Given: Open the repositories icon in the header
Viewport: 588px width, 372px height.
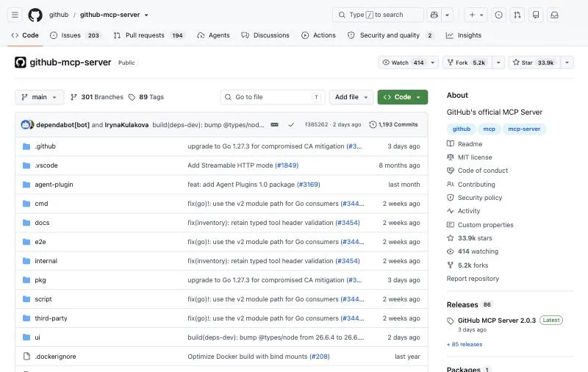Looking at the screenshot, I should tap(536, 15).
